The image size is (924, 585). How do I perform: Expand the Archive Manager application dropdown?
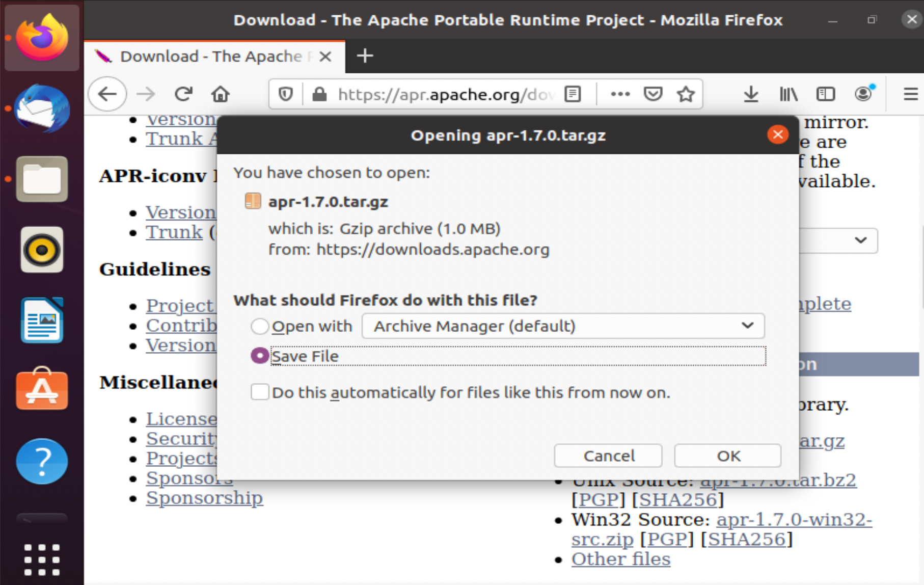[563, 326]
